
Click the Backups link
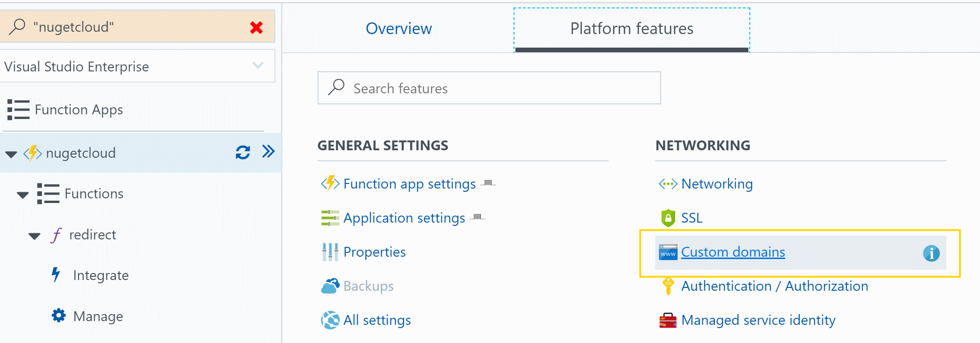click(x=369, y=286)
